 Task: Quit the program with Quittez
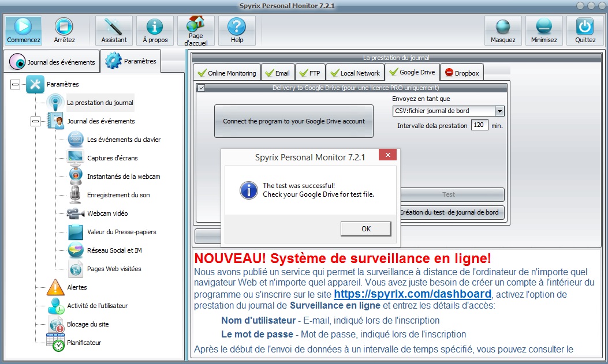tap(585, 31)
